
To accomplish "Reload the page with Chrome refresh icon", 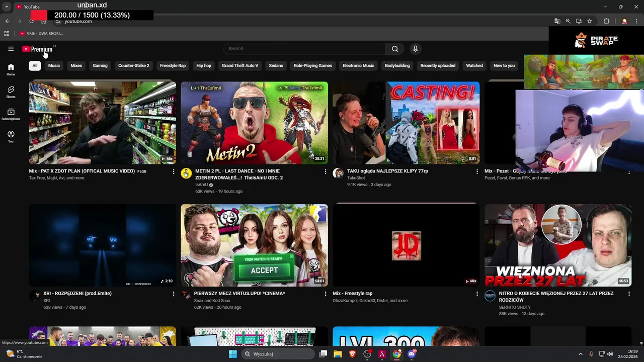I will tap(32, 21).
